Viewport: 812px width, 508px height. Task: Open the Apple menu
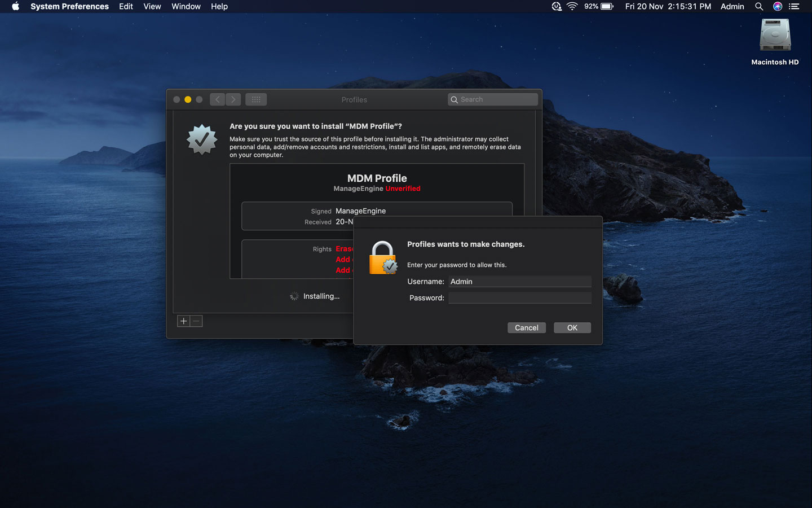click(15, 6)
